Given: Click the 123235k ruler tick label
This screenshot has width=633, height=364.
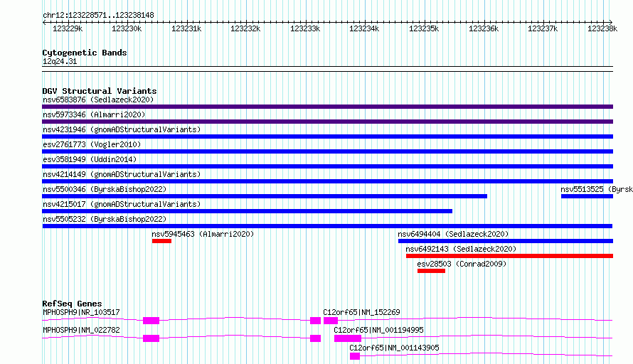Looking at the screenshot, I should point(424,28).
